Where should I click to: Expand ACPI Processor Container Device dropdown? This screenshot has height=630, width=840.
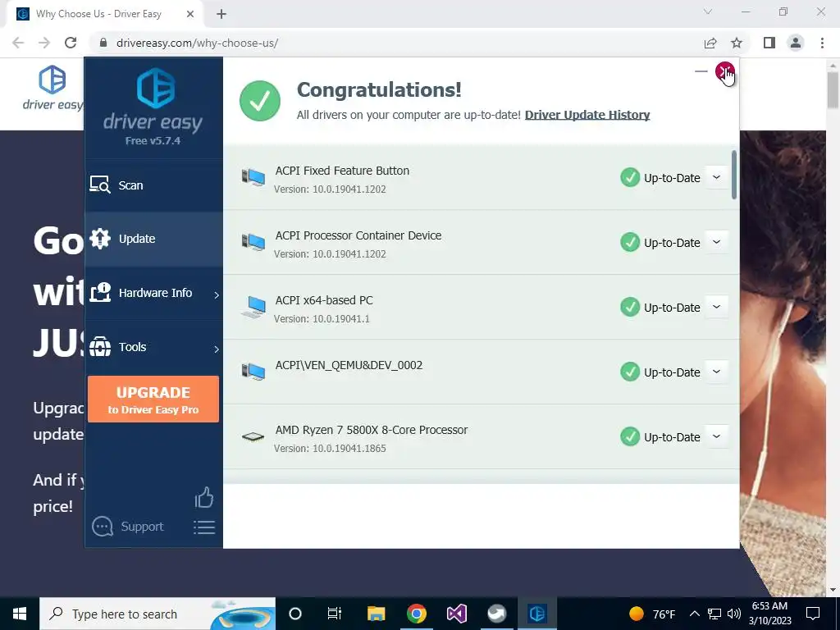pos(716,242)
